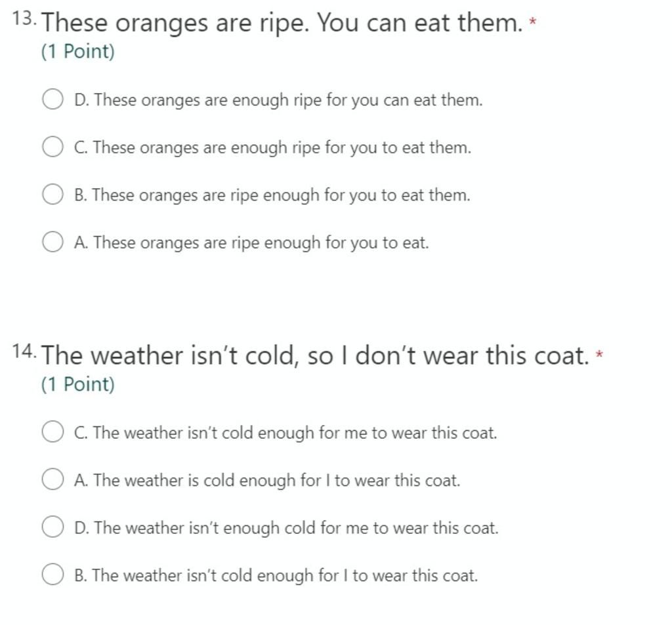Tick question 14 option B radio circle
Image resolution: width=672 pixels, height=625 pixels.
[x=52, y=575]
